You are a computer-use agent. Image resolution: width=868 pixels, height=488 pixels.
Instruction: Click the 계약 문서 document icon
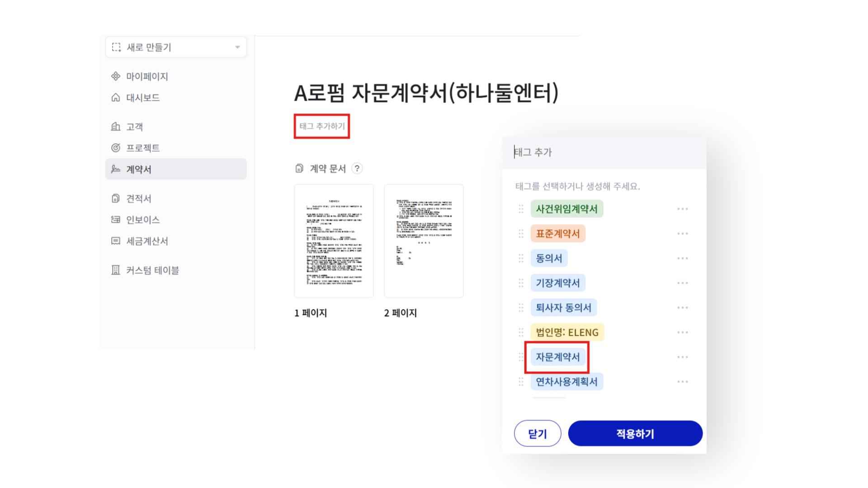299,169
